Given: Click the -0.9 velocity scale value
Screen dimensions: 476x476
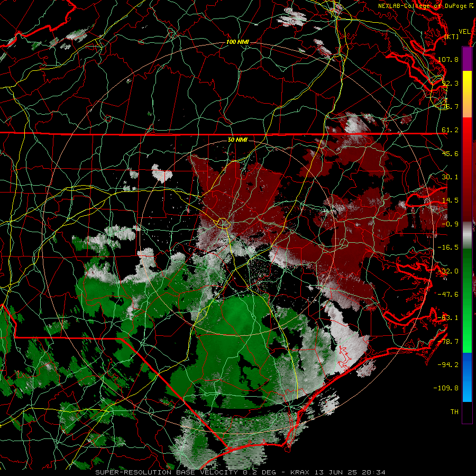Looking at the screenshot, I should [x=450, y=224].
